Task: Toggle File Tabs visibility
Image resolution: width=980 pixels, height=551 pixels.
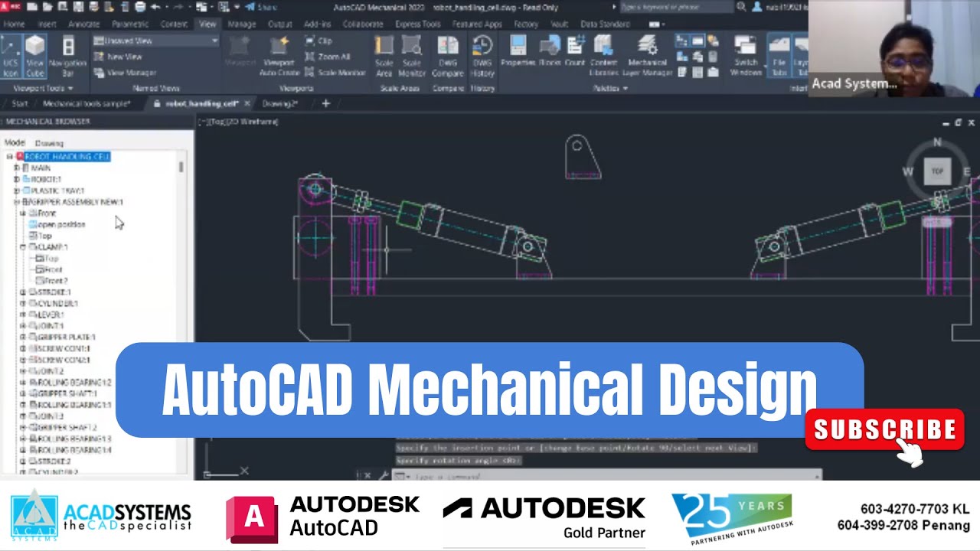Action: tap(779, 55)
